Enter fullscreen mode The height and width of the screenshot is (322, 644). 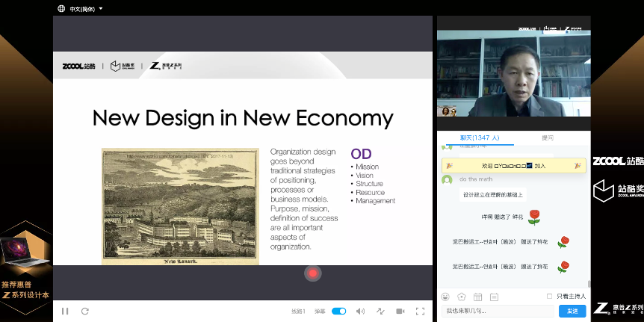click(x=420, y=311)
